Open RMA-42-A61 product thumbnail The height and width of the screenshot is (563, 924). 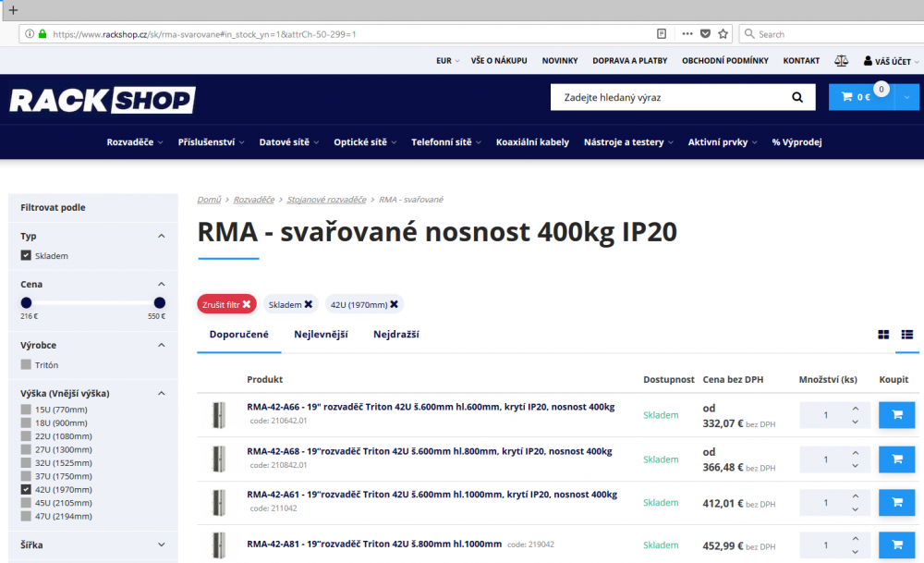pos(219,503)
